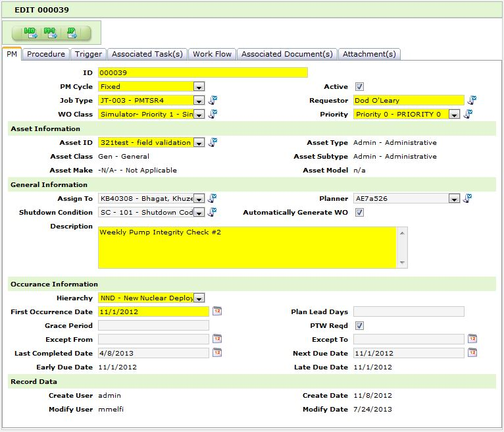
Task: Open calendar picker for First Occurrence Date
Action: (x=217, y=311)
